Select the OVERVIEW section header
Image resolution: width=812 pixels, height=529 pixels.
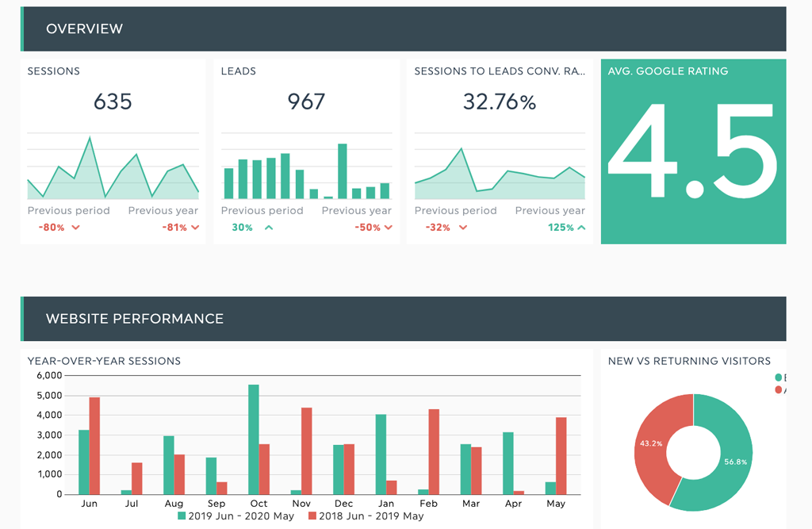pos(84,29)
